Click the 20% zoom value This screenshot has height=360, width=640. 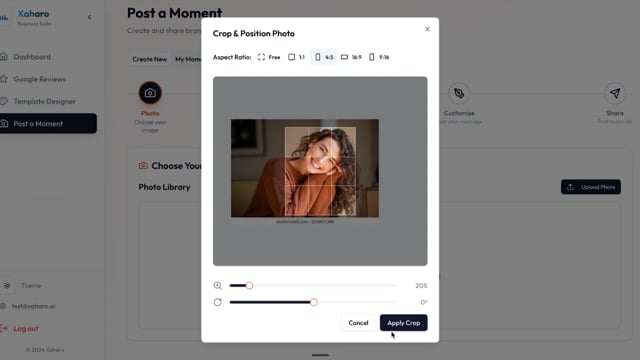pos(421,286)
